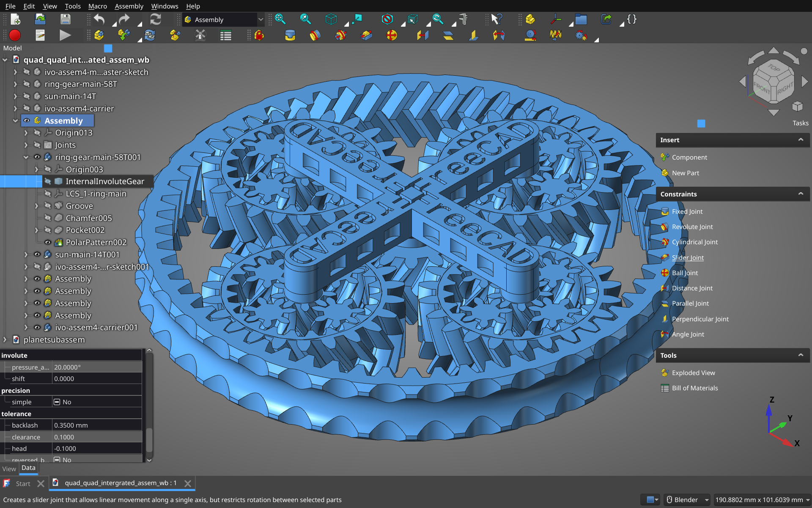Collapse the Constraints task panel

801,194
